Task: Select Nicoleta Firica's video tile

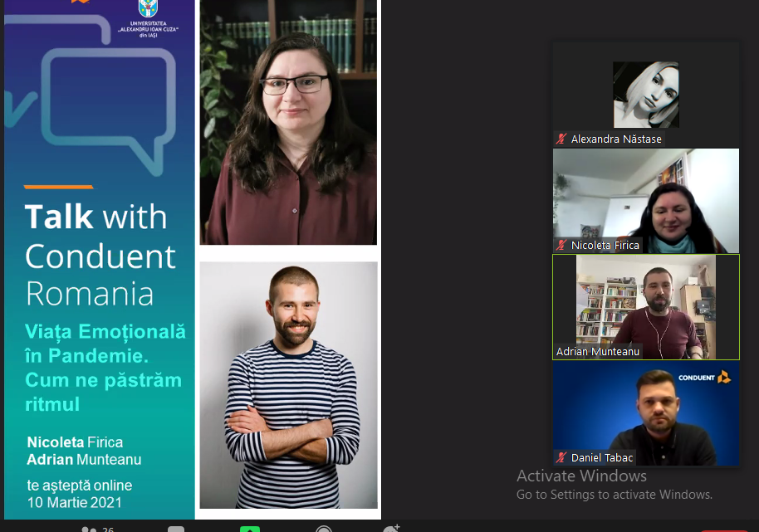Action: click(646, 201)
